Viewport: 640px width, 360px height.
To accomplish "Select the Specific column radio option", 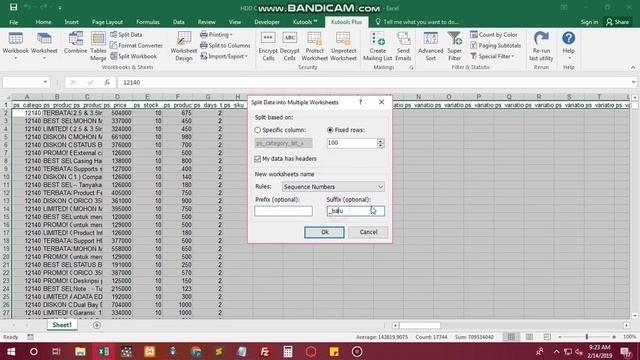I will [258, 130].
